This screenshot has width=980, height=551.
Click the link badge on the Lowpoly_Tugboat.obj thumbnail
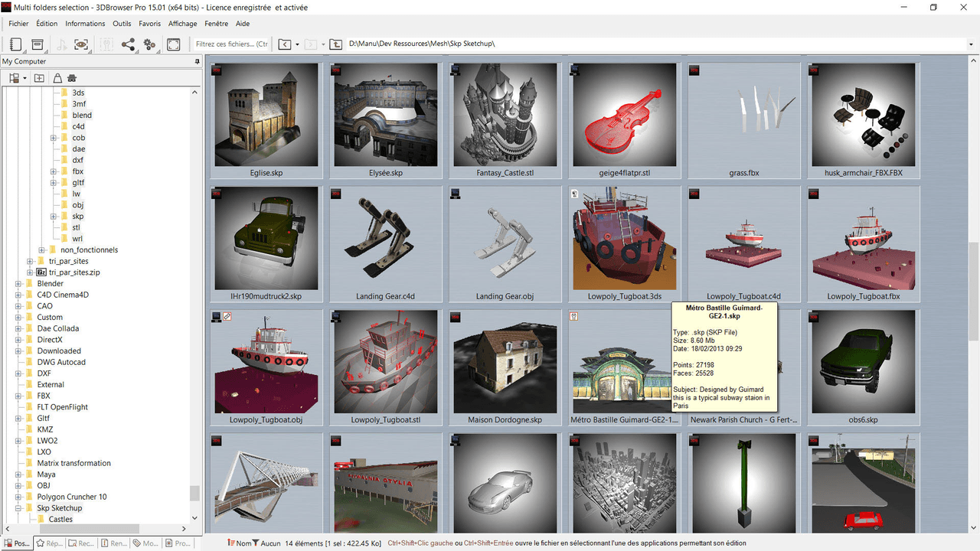(x=227, y=317)
